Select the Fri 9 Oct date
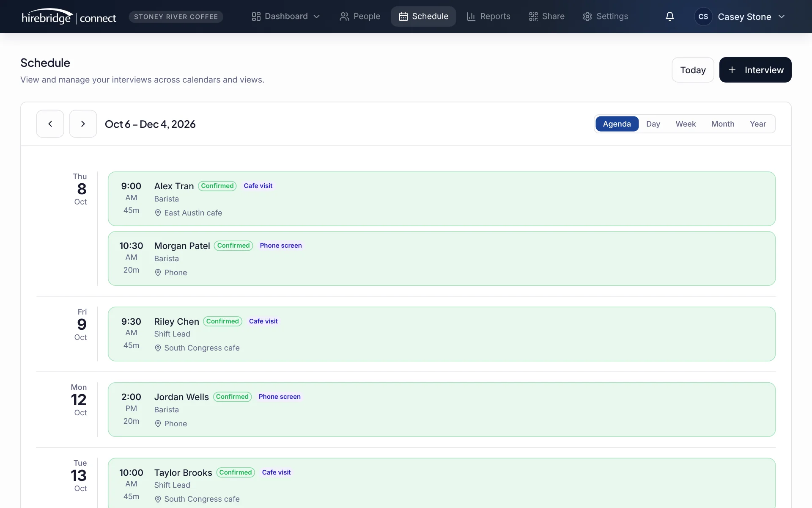Viewport: 812px width, 508px height. click(81, 324)
